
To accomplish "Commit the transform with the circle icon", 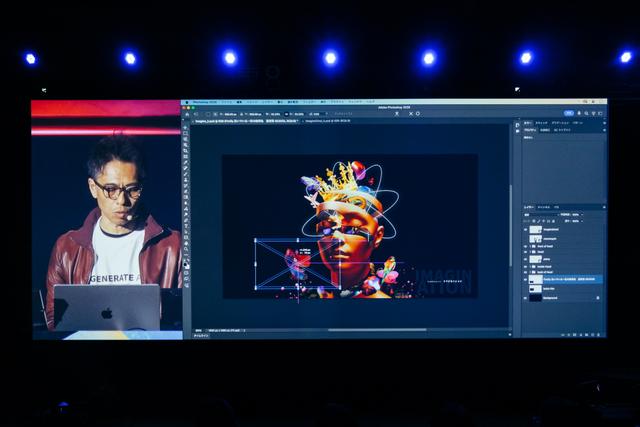I will (418, 114).
